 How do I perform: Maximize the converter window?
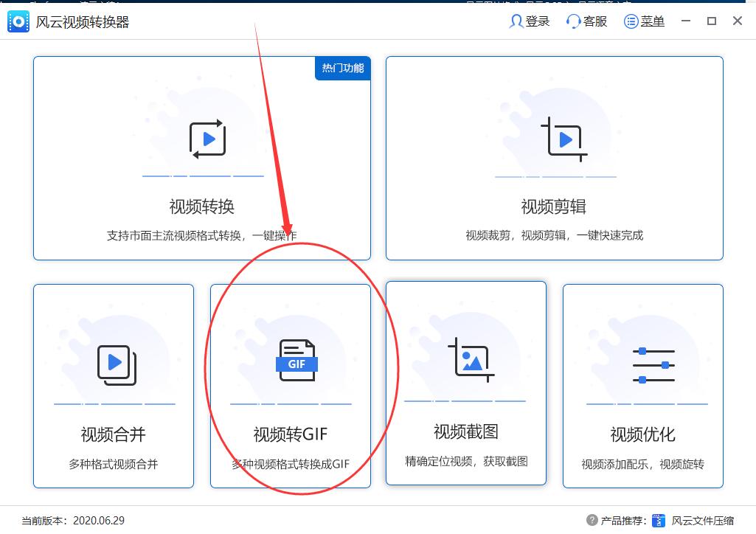tap(712, 21)
